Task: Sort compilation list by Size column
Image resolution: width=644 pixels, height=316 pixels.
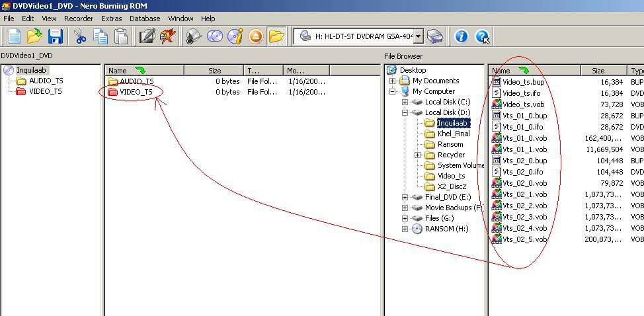Action: pos(214,71)
